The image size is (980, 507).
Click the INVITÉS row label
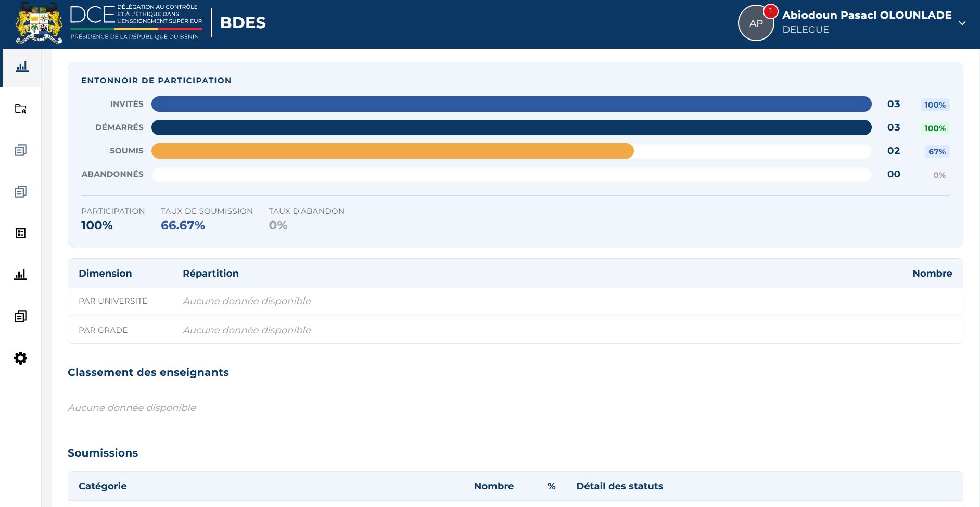[x=126, y=104]
